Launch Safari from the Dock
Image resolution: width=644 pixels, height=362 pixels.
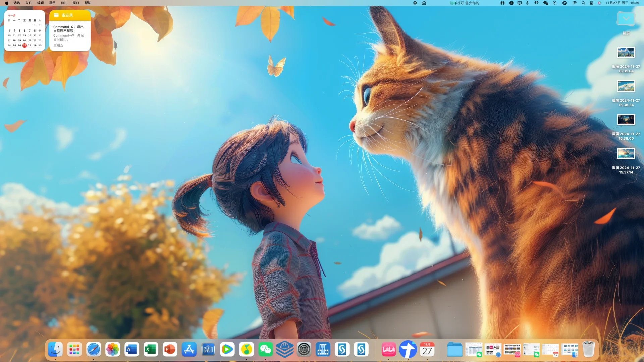point(94,350)
